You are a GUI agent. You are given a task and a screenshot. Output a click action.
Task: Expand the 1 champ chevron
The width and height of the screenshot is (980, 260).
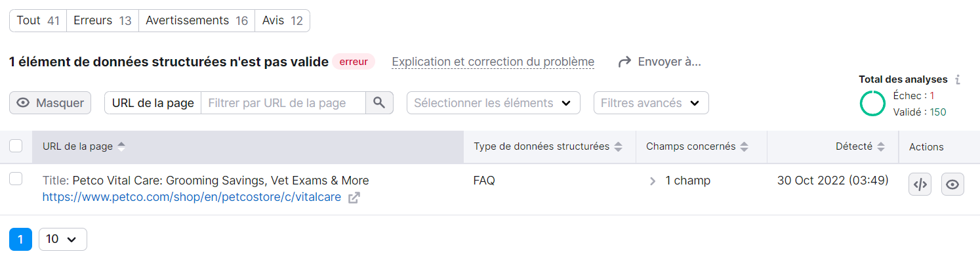pyautogui.click(x=653, y=181)
